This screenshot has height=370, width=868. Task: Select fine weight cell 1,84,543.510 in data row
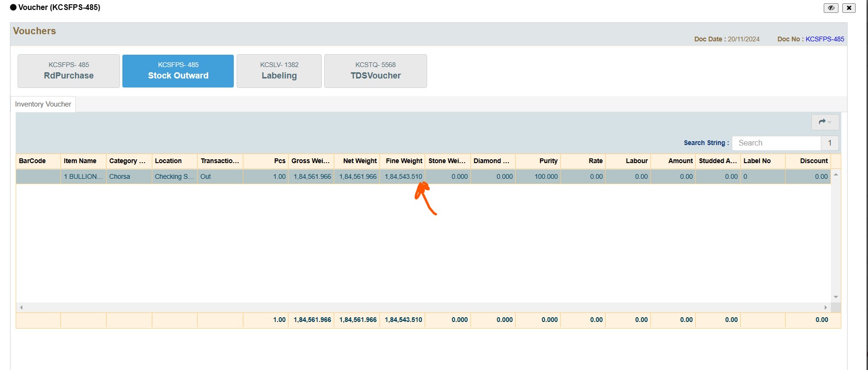(402, 176)
